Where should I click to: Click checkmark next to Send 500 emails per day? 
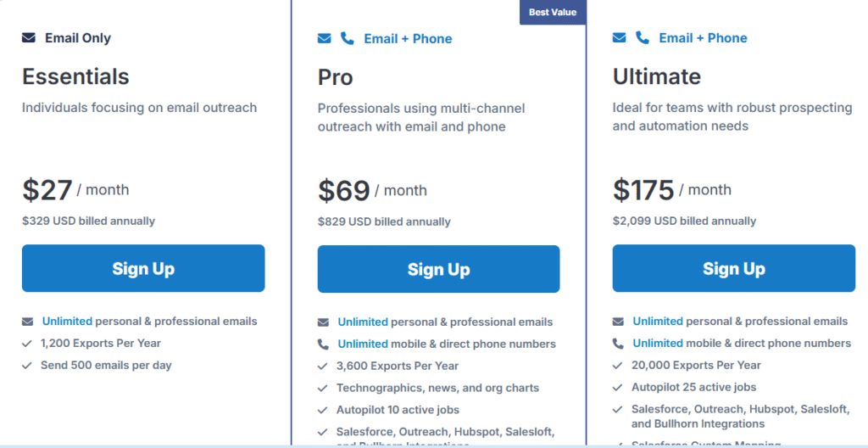pyautogui.click(x=28, y=366)
